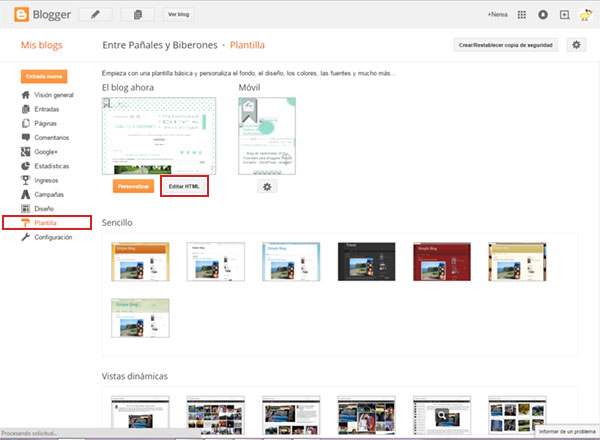The width and height of the screenshot is (600, 440).
Task: Click the Ingresos trophy icon
Action: (x=26, y=180)
